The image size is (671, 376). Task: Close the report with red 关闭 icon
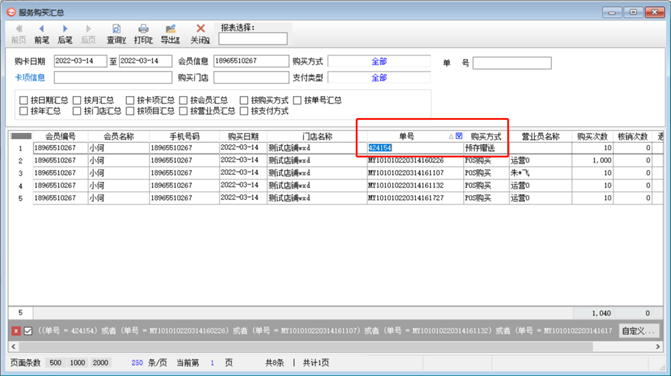click(x=200, y=34)
